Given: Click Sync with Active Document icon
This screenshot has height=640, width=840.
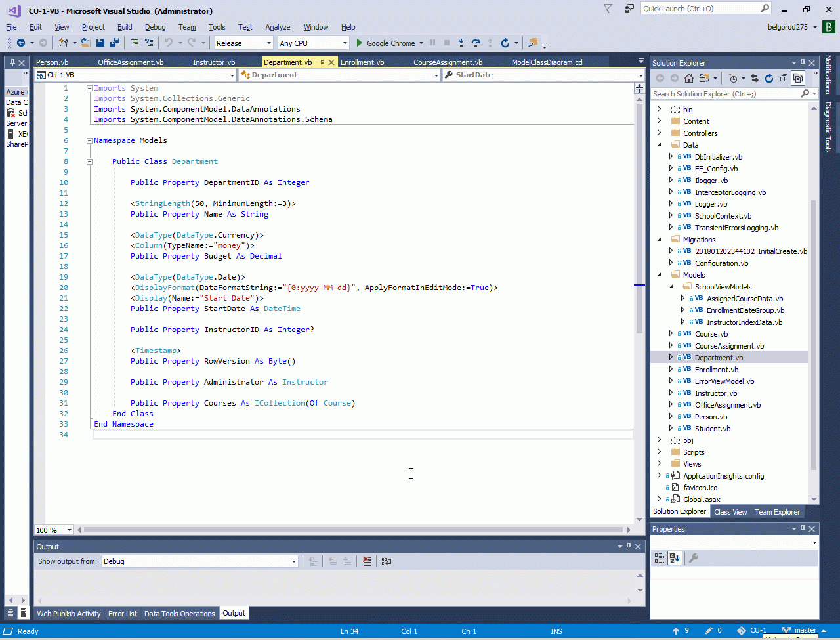Looking at the screenshot, I should tap(755, 79).
